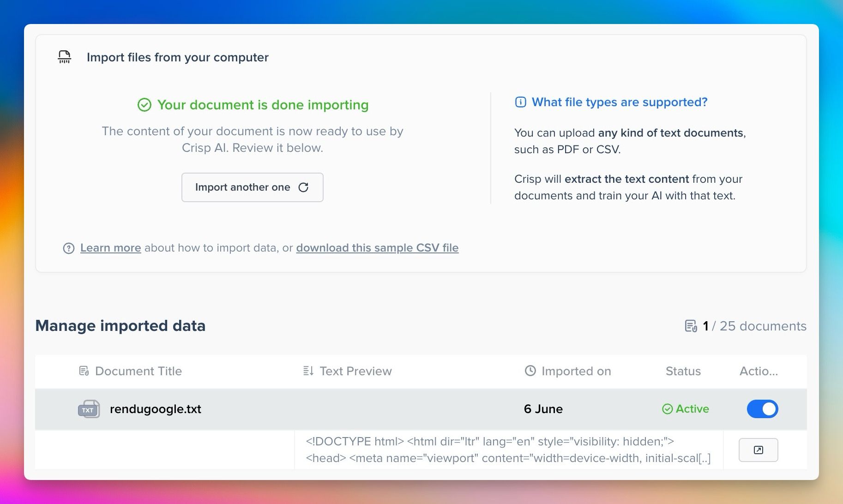843x504 pixels.
Task: Click the refresh icon in Import another one
Action: point(303,187)
